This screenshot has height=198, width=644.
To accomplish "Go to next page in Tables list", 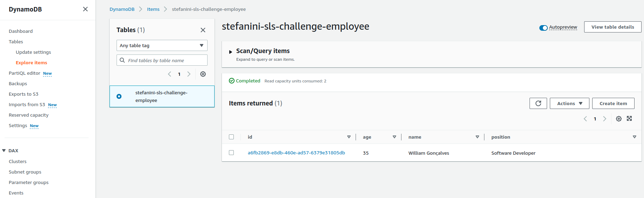I will click(x=189, y=74).
